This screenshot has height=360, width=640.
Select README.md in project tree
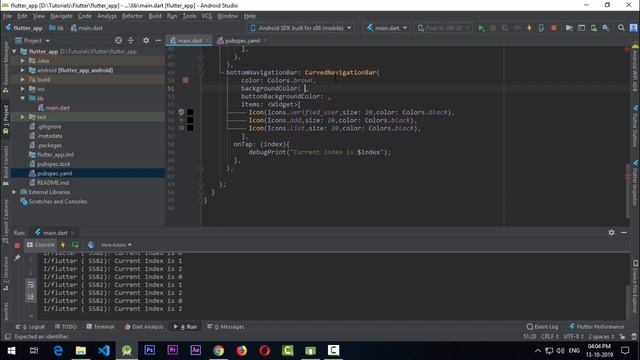[x=49, y=183]
